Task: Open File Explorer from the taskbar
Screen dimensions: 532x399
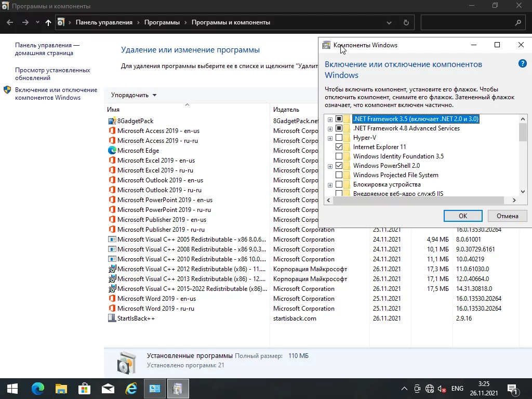Action: coord(61,389)
